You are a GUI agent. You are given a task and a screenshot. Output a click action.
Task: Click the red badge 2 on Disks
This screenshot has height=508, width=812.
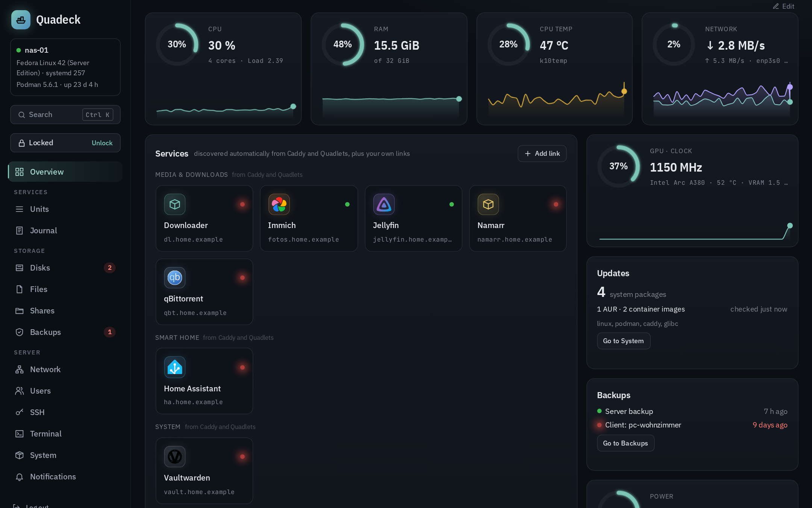point(110,268)
